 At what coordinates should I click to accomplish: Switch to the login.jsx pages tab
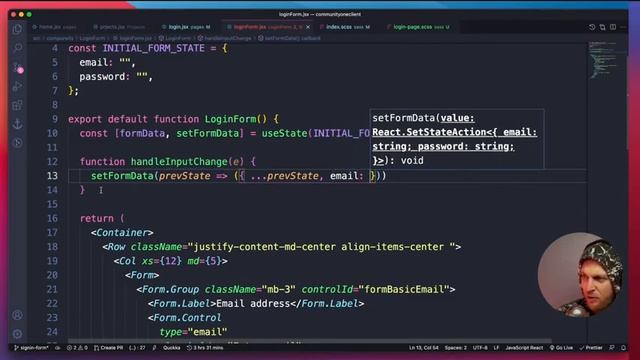186,27
